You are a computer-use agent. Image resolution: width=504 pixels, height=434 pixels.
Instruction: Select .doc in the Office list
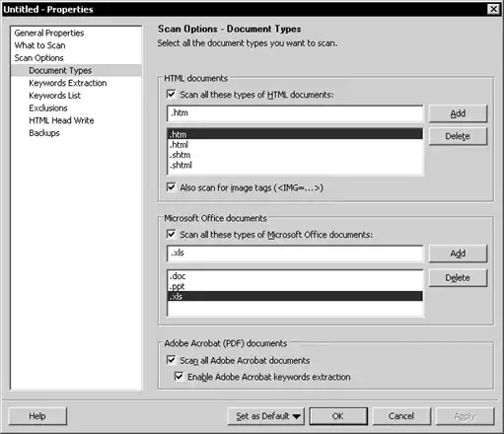tap(295, 276)
